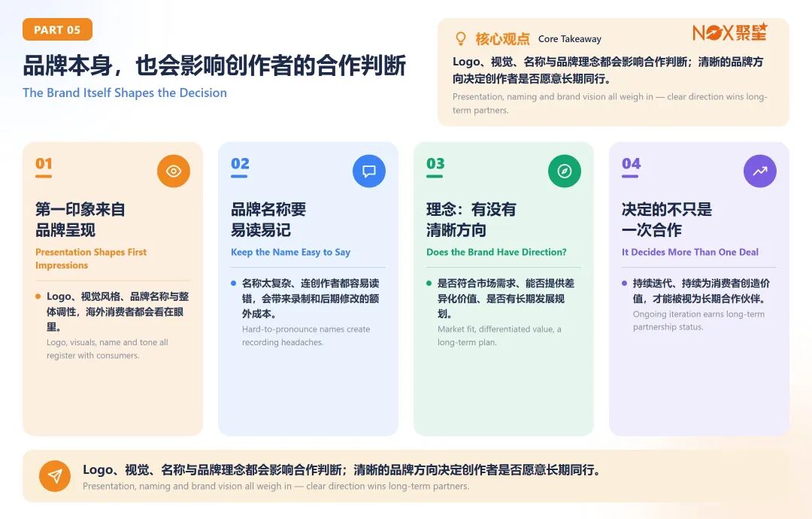812x519 pixels.
Task: Click bullet text starting 持续迭代 on card 04
Action: (x=701, y=290)
